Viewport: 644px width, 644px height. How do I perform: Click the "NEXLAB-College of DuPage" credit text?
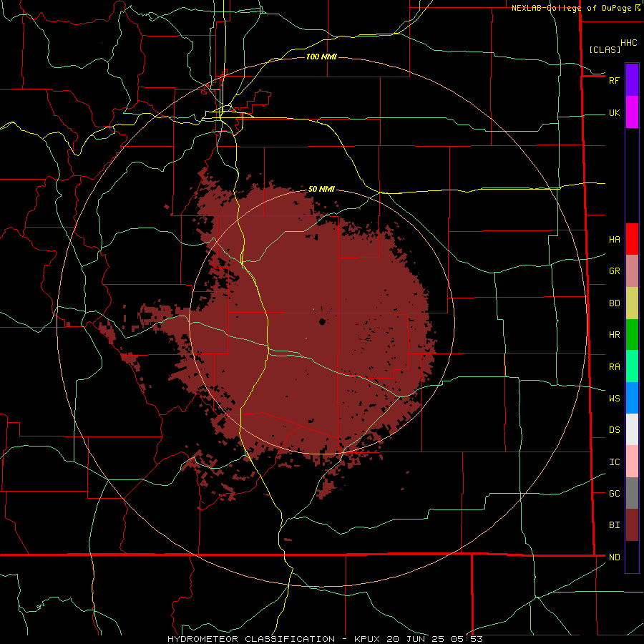[571, 8]
